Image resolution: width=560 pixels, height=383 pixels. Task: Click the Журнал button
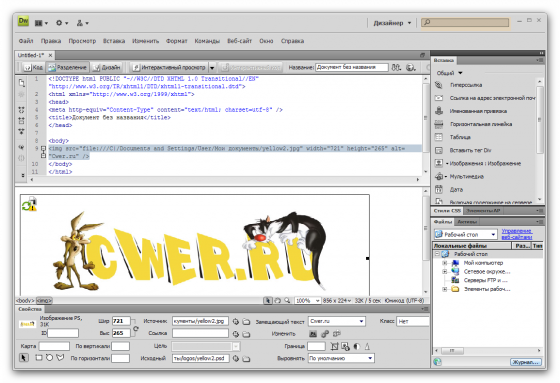pos(525,362)
